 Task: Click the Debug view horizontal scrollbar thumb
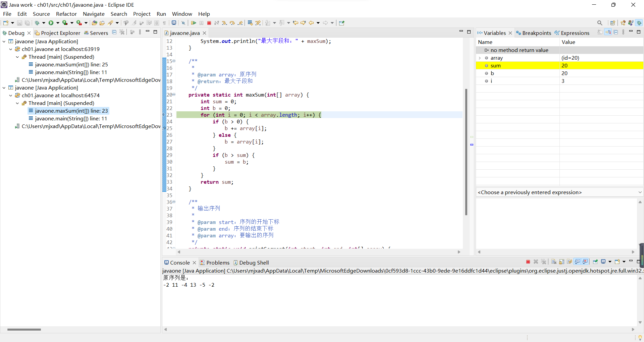click(x=24, y=330)
